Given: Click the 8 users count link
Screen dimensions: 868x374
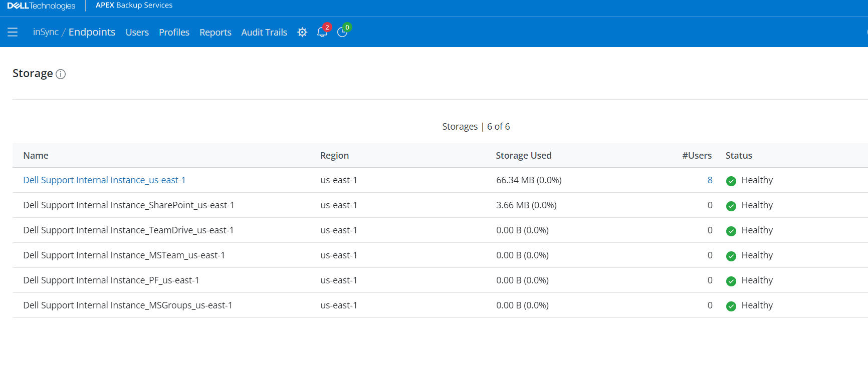Looking at the screenshot, I should click(710, 180).
